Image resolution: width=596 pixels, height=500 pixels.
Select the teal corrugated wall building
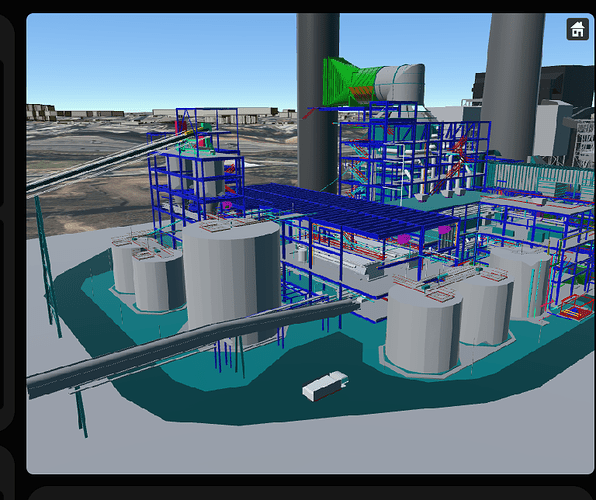point(540,177)
